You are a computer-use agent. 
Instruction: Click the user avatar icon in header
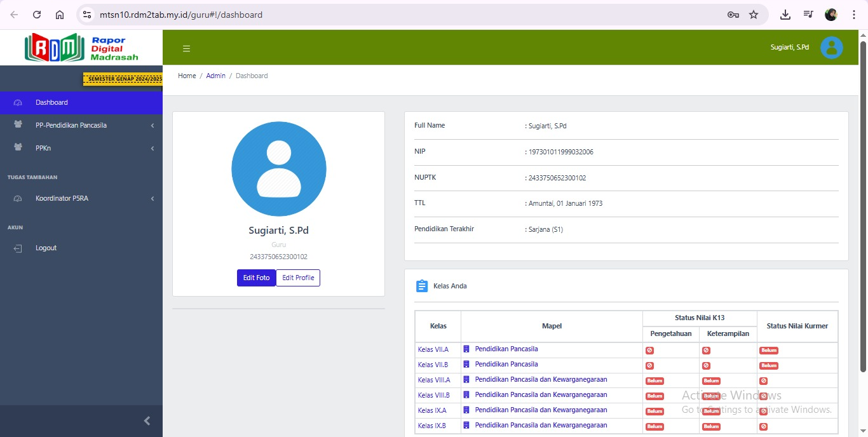(x=831, y=48)
